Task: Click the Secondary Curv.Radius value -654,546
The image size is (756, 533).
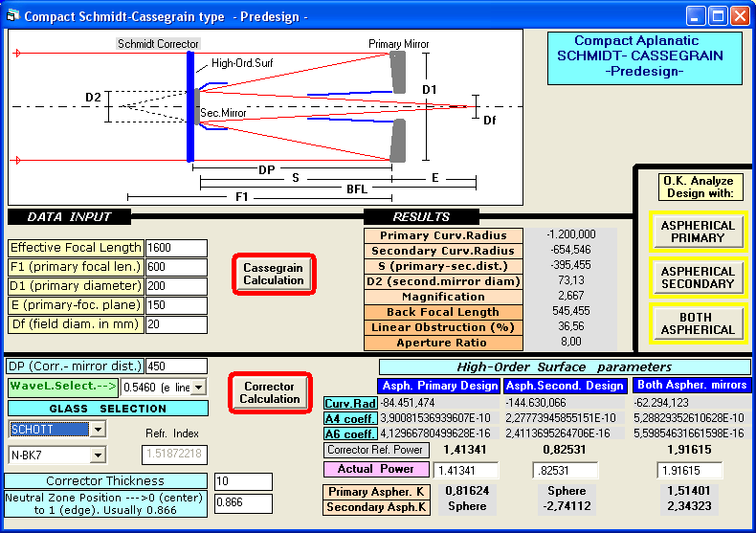Action: click(x=571, y=250)
